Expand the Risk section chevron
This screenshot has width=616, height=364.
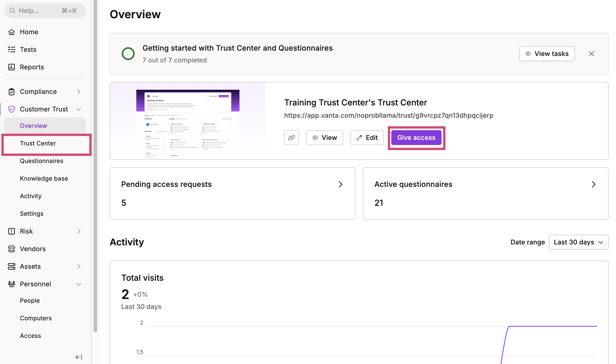pyautogui.click(x=79, y=231)
